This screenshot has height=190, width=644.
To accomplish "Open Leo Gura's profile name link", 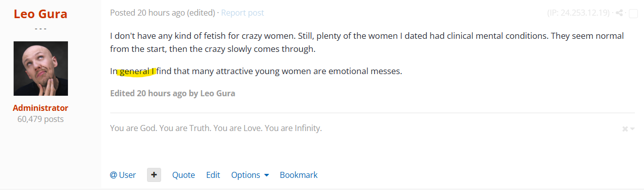I will coord(40,14).
